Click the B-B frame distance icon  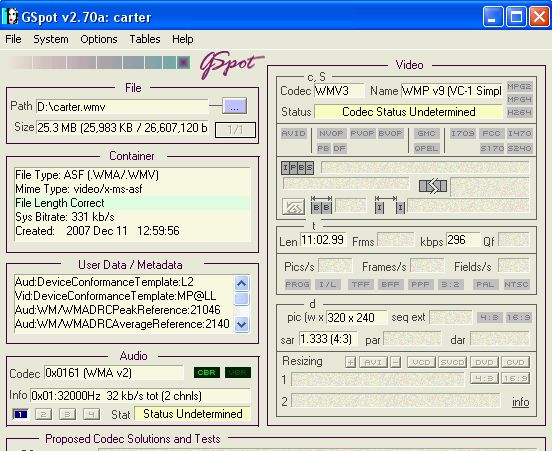pos(321,205)
